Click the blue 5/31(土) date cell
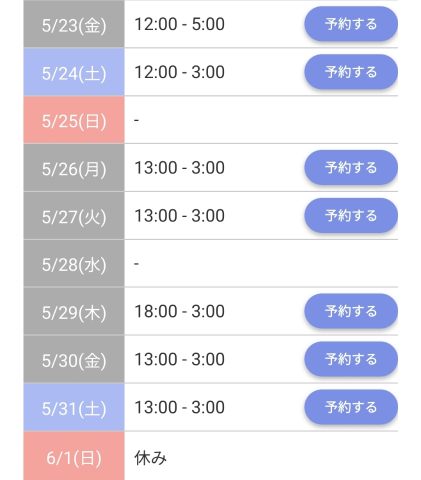421x480 pixels. 74,407
